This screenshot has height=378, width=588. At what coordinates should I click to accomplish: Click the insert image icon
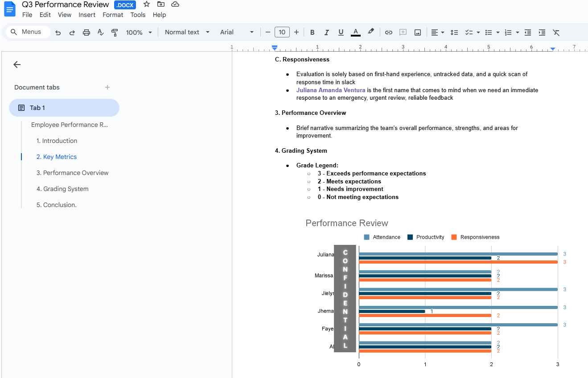click(418, 33)
